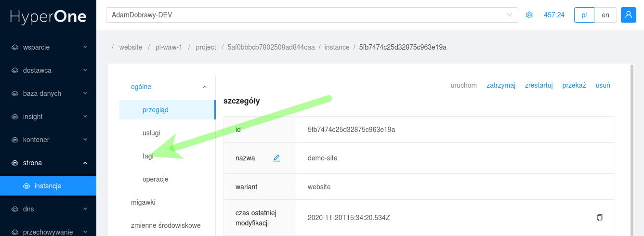Click the cloud icon beside baza danych

pos(14,93)
